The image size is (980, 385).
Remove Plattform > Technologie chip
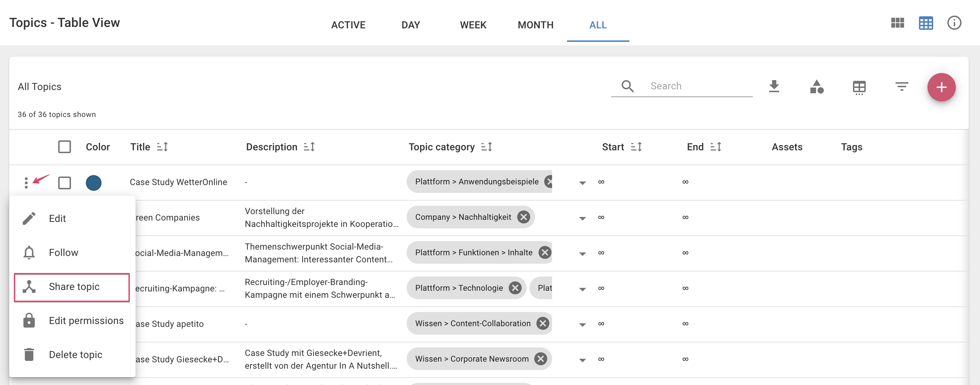[515, 288]
